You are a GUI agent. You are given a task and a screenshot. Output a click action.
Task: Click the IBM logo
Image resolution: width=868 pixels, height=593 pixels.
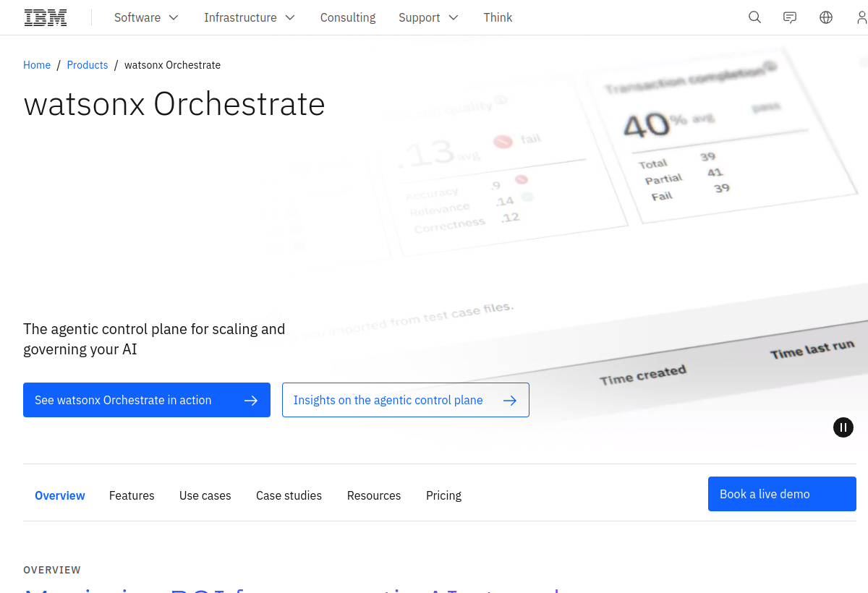pyautogui.click(x=46, y=17)
